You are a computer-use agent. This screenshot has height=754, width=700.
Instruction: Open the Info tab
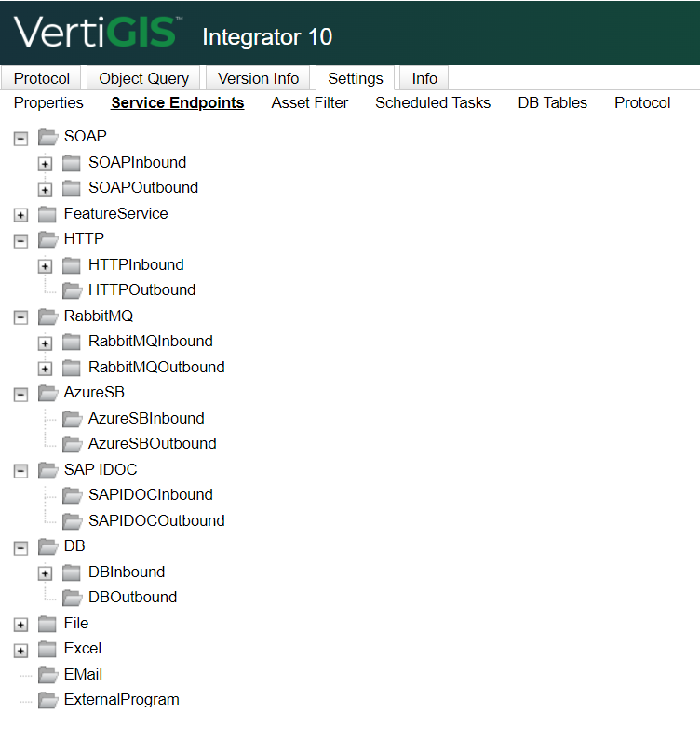(x=424, y=78)
